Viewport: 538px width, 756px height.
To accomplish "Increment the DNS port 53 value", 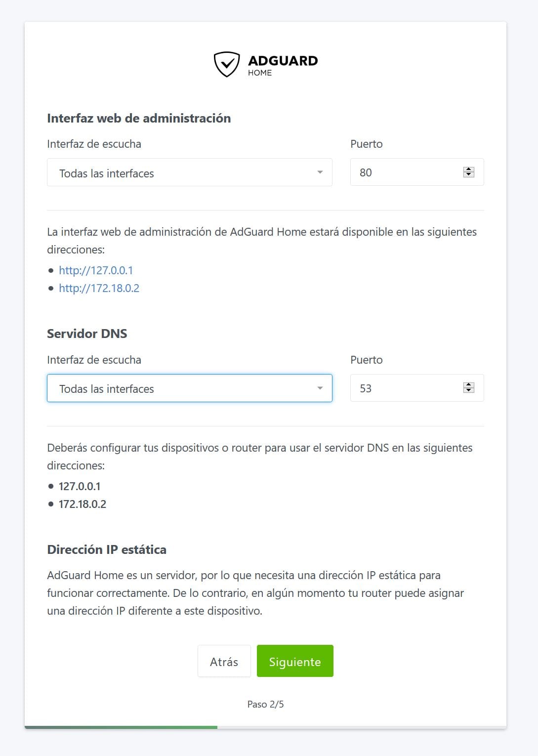I will coord(469,385).
